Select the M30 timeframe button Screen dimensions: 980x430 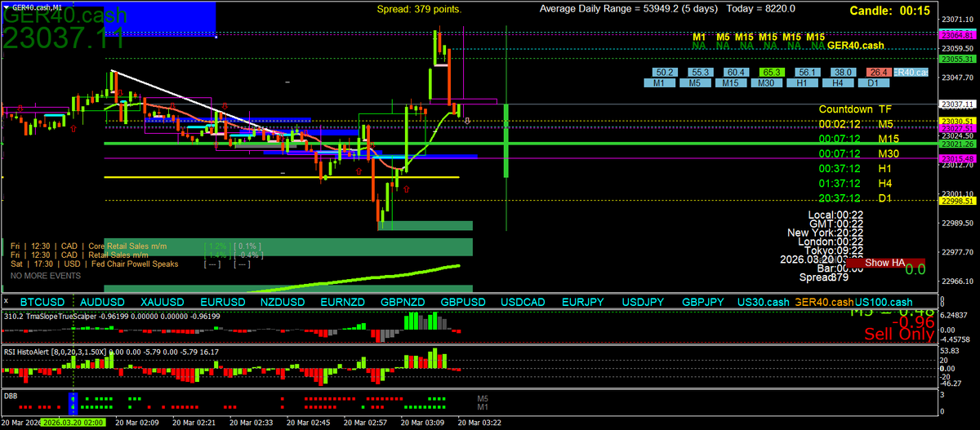767,83
